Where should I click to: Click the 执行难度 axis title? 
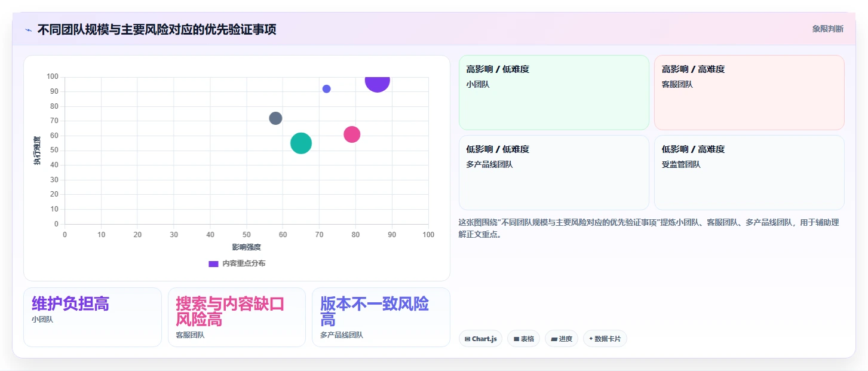pyautogui.click(x=37, y=151)
